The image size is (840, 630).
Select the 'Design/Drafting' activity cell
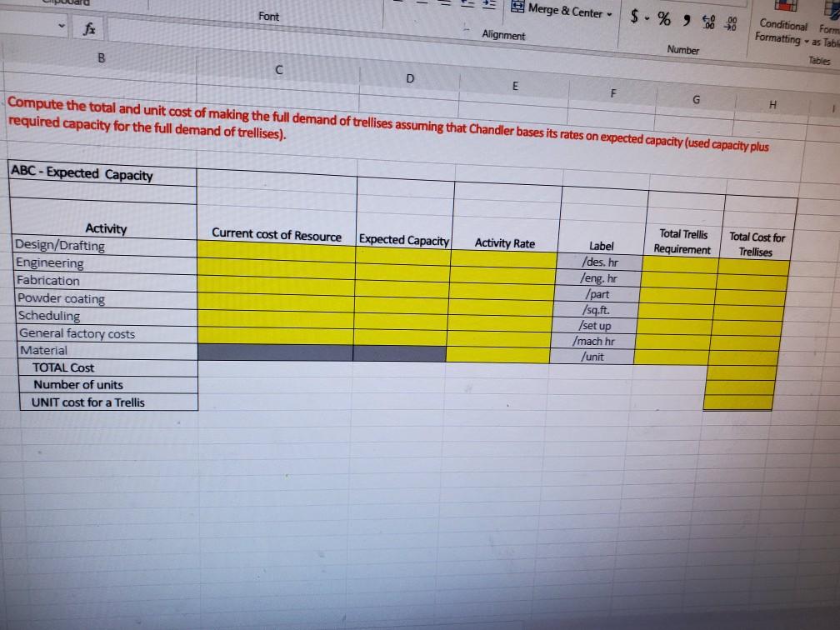pos(104,245)
